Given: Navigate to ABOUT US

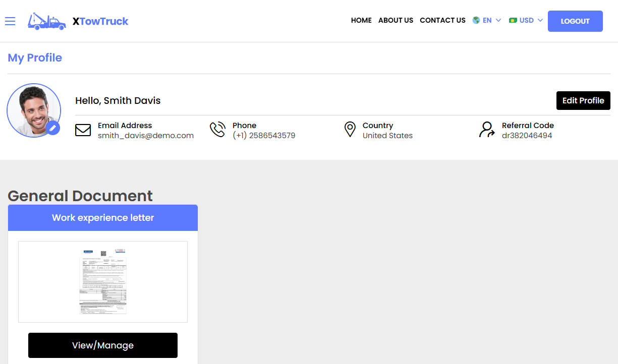Looking at the screenshot, I should (x=396, y=20).
